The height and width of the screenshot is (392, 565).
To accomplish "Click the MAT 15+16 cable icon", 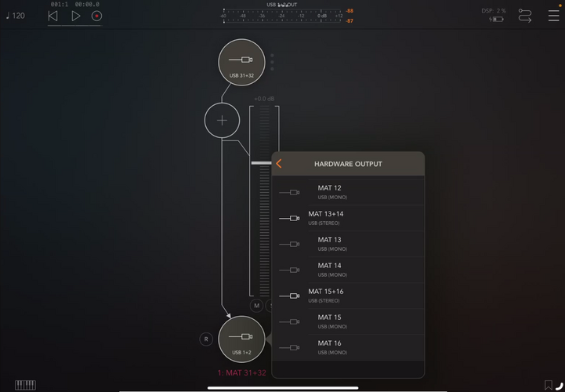I will [x=289, y=296].
